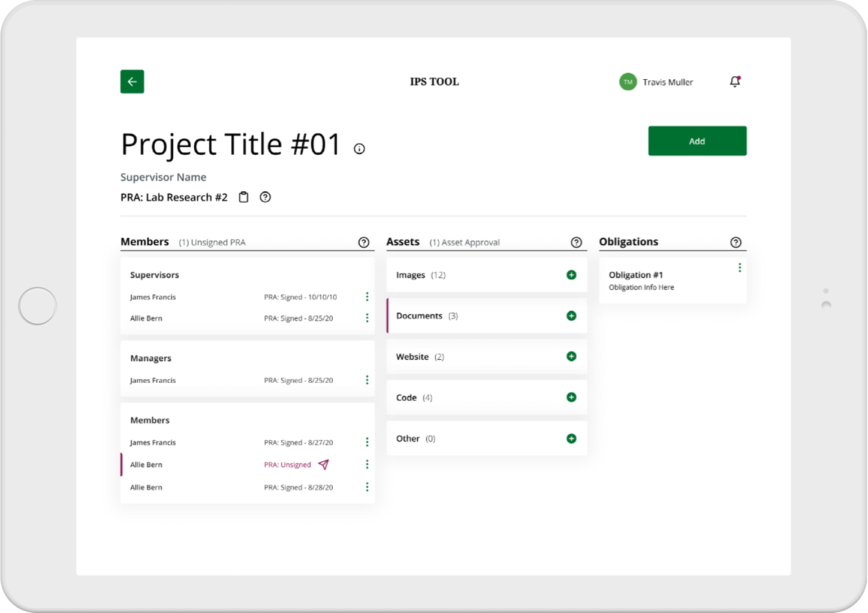Click PRA: Signed - 8/27/20 status

click(x=299, y=443)
